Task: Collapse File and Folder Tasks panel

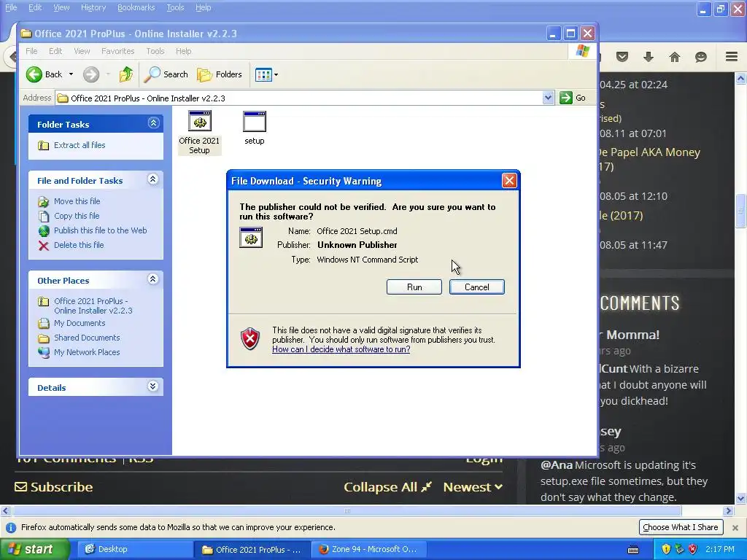Action: (153, 179)
